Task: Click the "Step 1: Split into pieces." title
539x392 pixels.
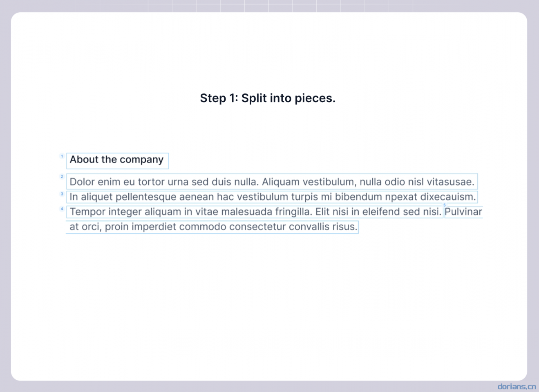Action: (x=268, y=98)
